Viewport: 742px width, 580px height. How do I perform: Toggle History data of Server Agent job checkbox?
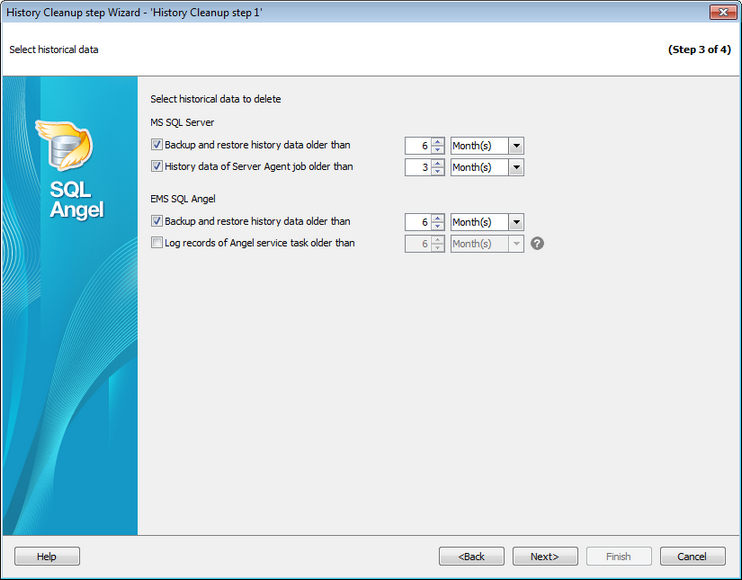click(x=157, y=166)
